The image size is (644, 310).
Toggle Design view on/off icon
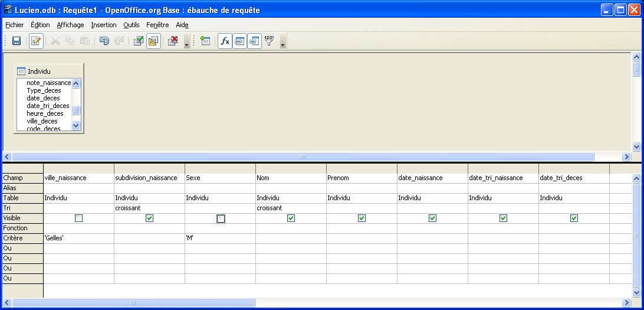[x=153, y=41]
